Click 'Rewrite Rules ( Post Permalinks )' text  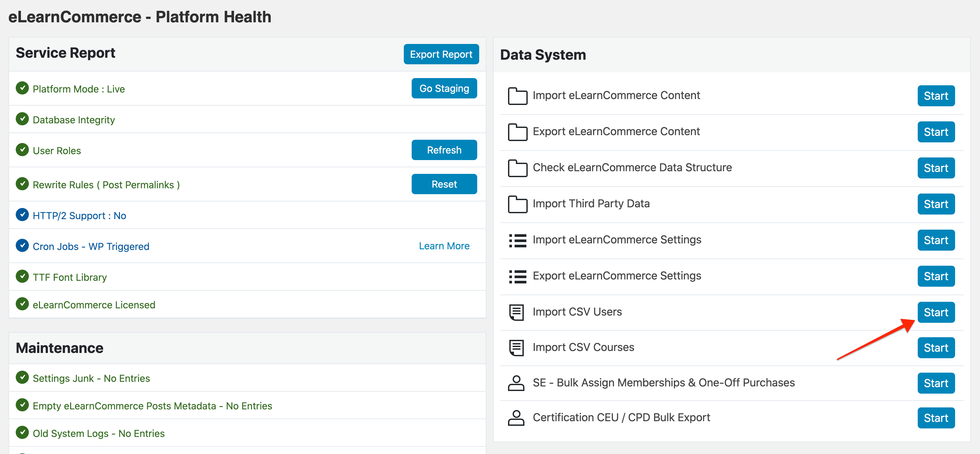pos(106,185)
